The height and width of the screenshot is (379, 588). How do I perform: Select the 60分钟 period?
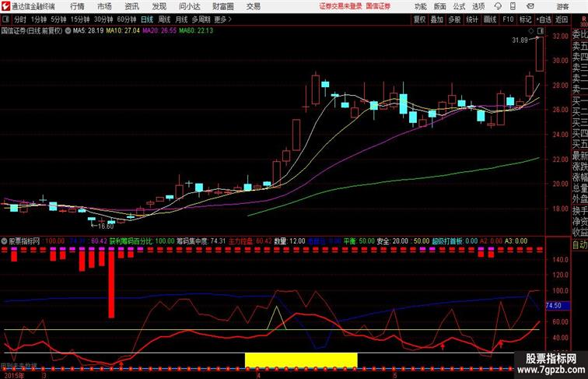pos(127,19)
